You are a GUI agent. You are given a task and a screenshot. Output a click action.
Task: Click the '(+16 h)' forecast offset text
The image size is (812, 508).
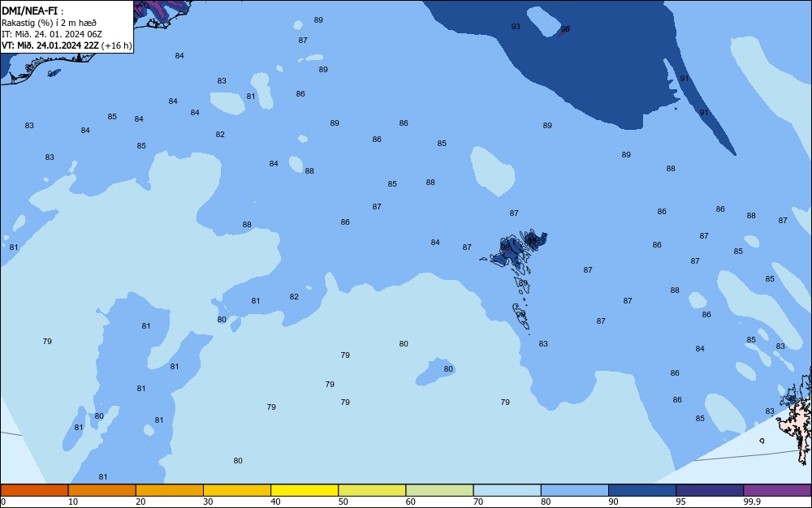[116, 45]
